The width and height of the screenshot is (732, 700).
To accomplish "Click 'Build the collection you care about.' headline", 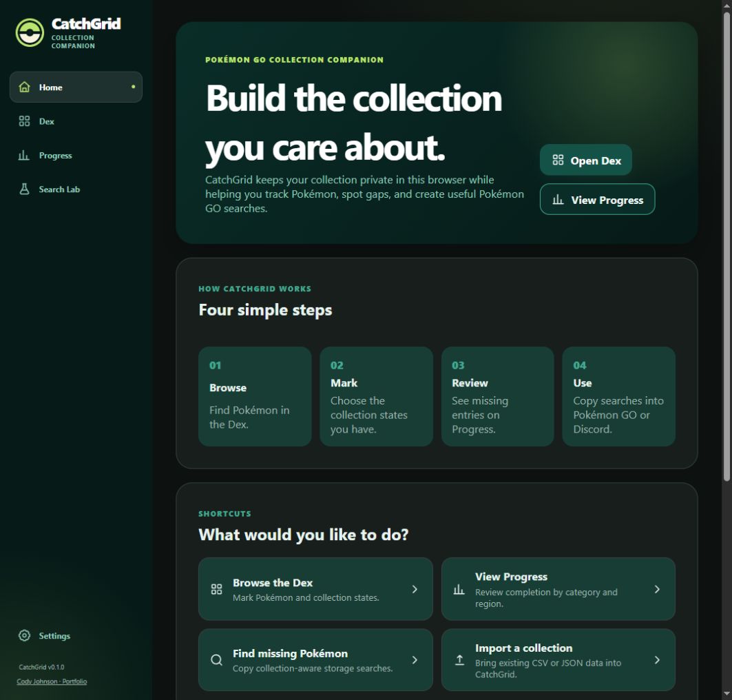I will [354, 124].
